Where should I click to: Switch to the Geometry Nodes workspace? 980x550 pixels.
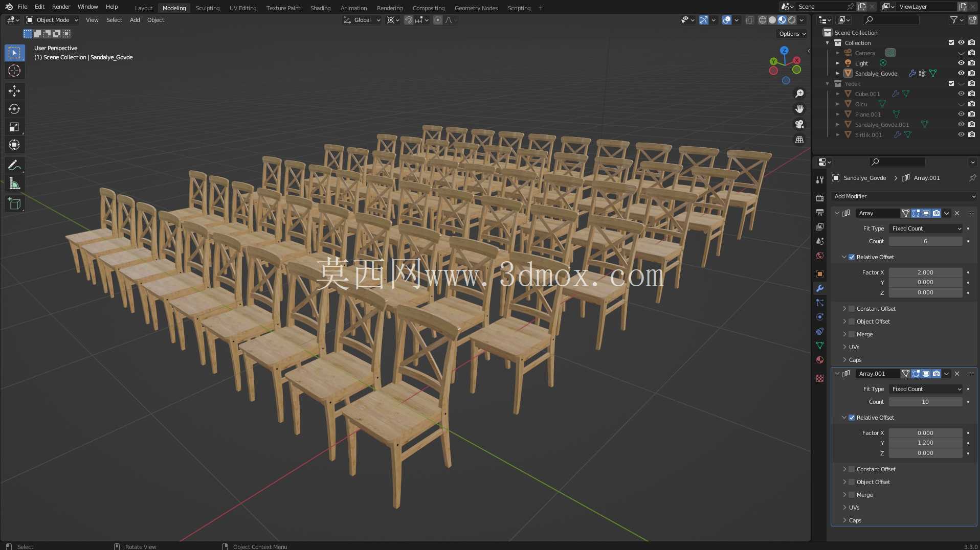[x=476, y=8]
